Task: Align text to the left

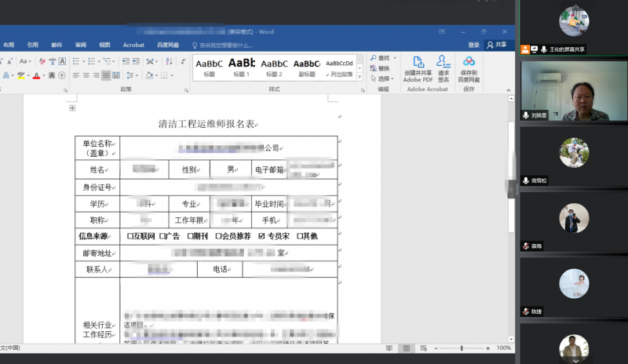Action: coord(76,75)
